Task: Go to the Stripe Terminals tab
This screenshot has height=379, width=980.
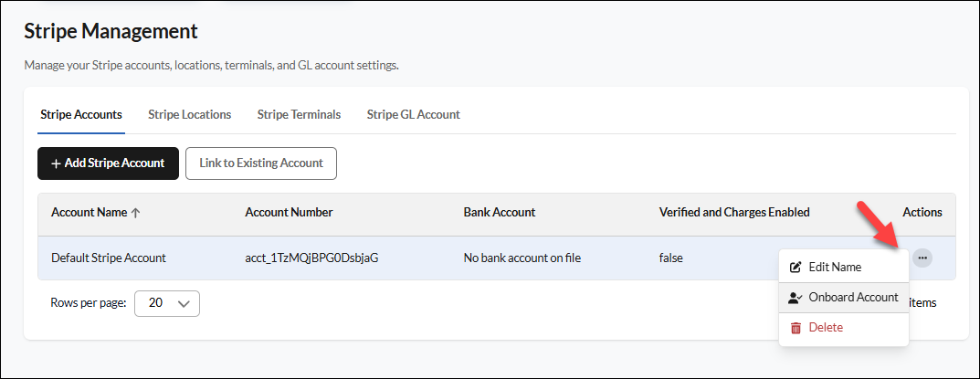Action: [x=299, y=114]
